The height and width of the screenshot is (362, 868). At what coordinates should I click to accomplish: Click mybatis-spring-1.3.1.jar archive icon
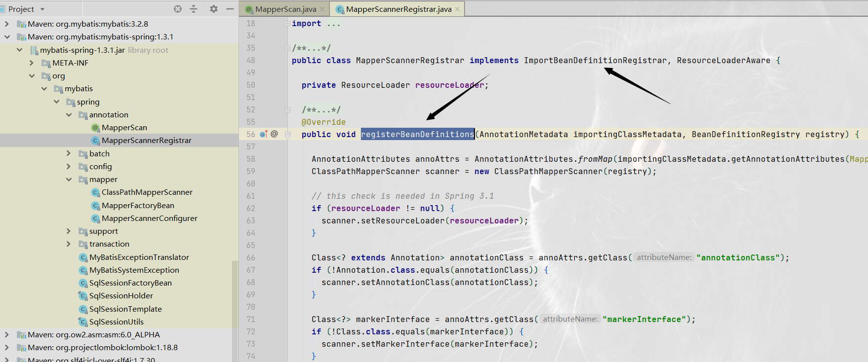click(34, 50)
